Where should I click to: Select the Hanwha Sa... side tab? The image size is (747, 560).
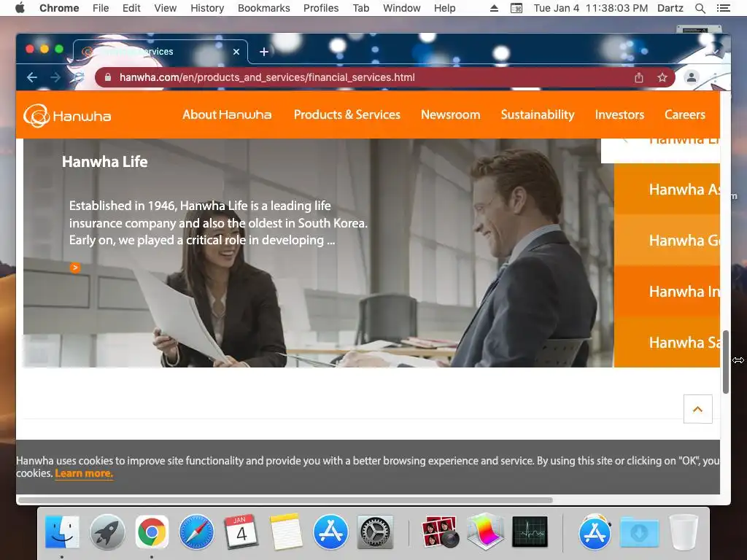tap(667, 342)
